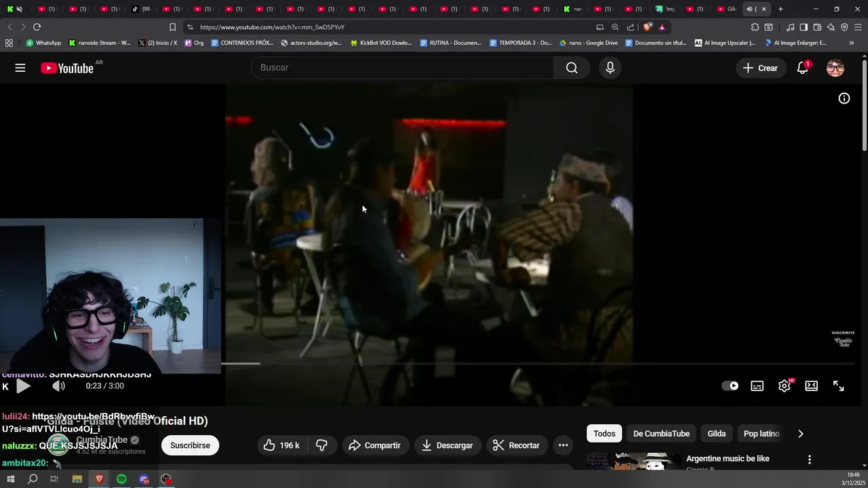Bookmark this page icon
868x488 pixels.
172,27
